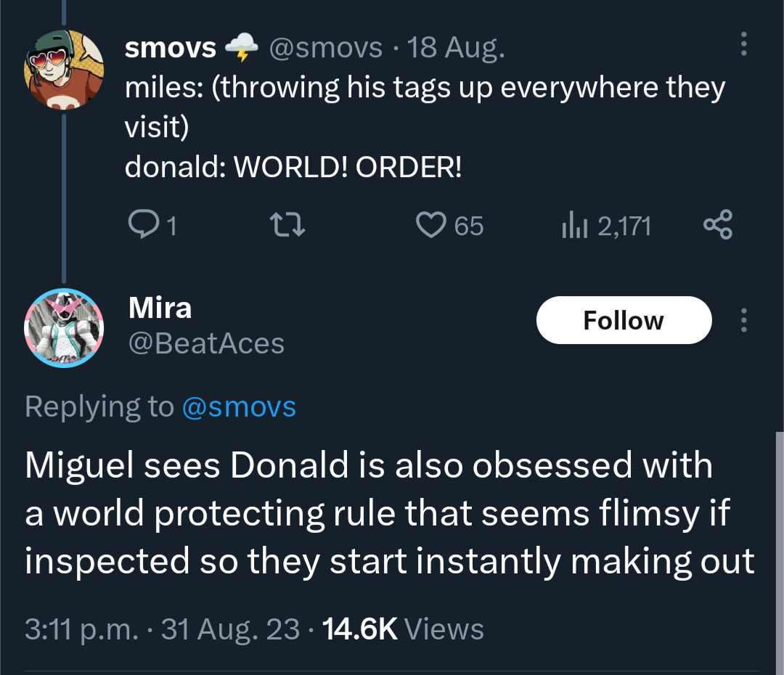The width and height of the screenshot is (784, 675).
Task: Follow the Mira account
Action: [623, 320]
